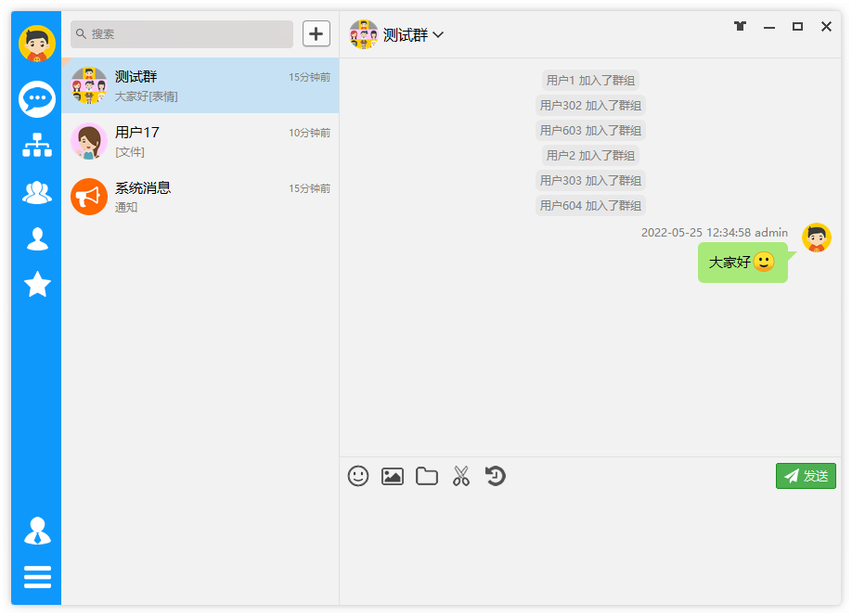Open the organization structure view

[x=37, y=145]
